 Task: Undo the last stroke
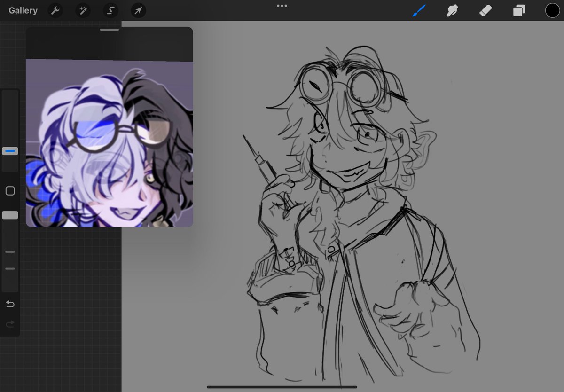[10, 304]
